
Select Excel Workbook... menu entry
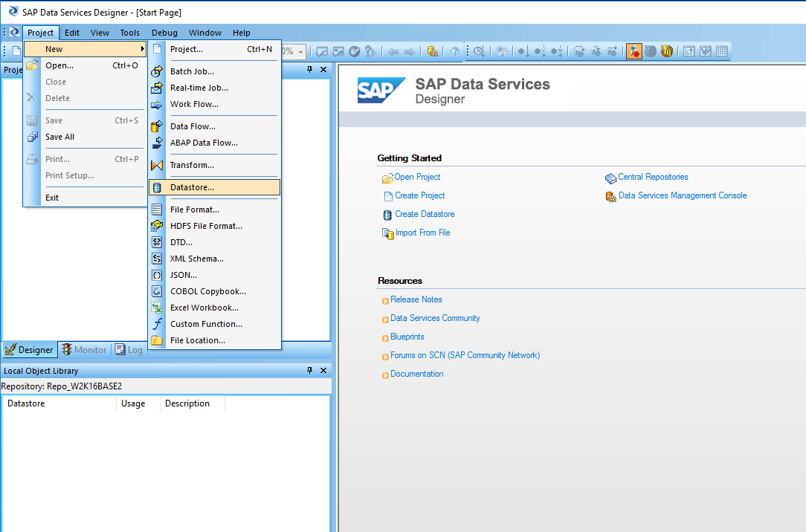(x=214, y=308)
